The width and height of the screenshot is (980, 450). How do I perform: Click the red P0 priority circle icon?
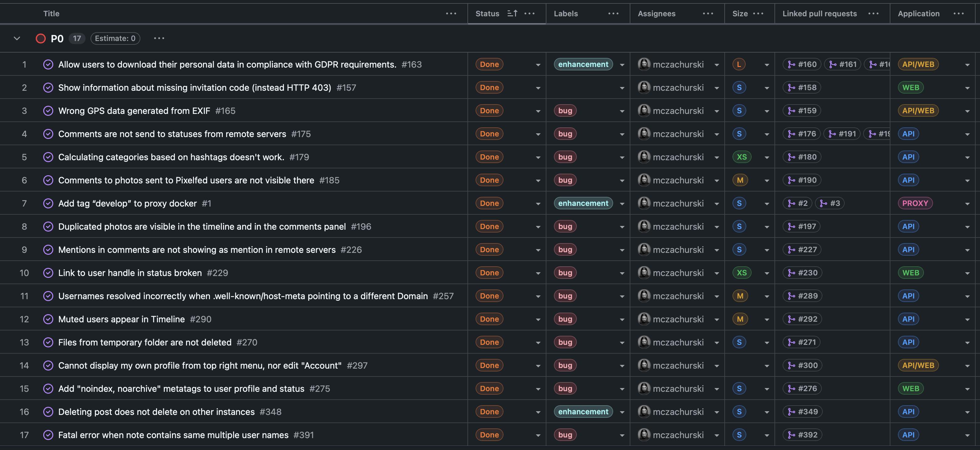pyautogui.click(x=41, y=38)
